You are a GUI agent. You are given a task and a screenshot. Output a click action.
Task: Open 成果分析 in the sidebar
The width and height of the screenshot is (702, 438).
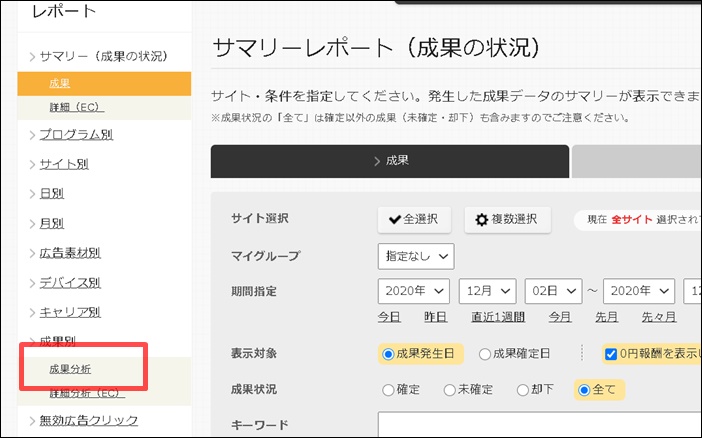click(70, 369)
